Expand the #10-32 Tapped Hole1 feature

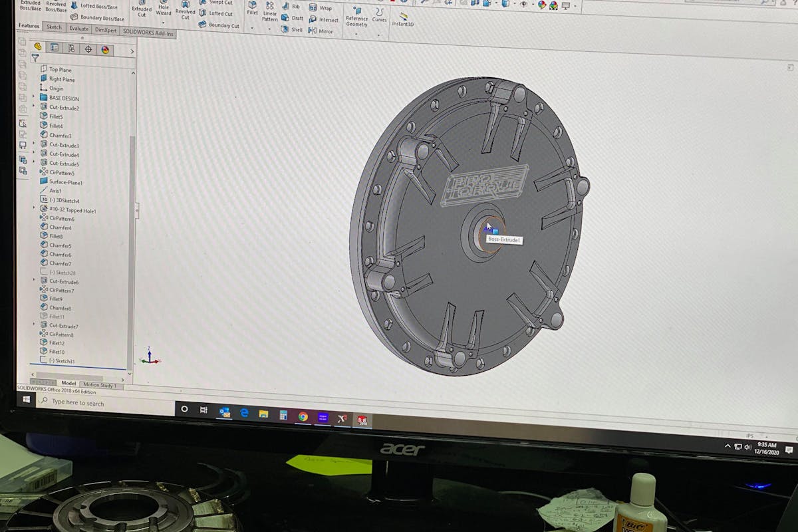point(34,209)
